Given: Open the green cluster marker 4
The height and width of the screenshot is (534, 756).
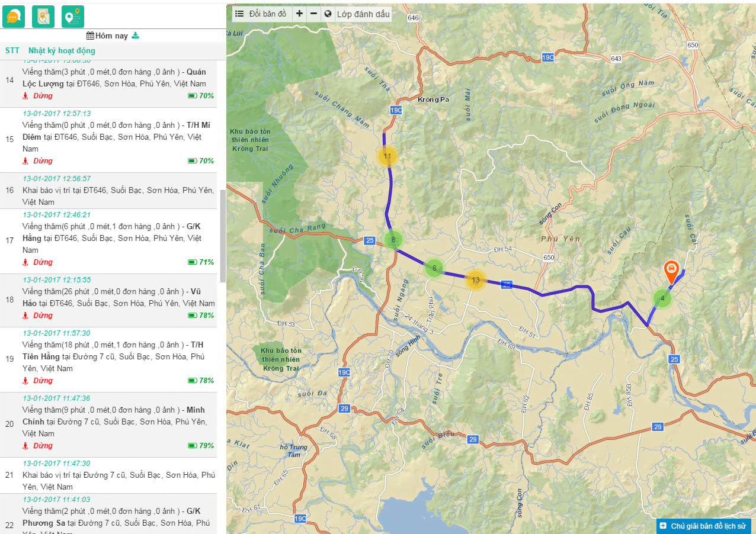Looking at the screenshot, I should [662, 298].
